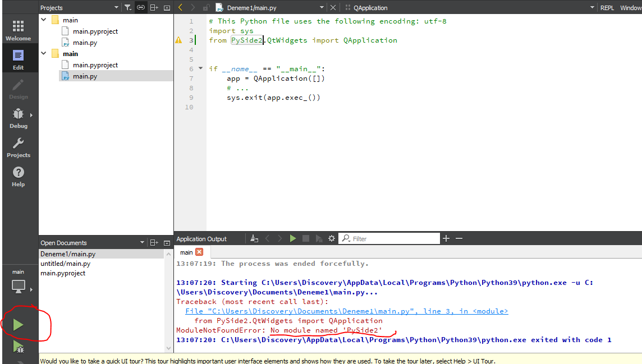Go to previous item in Application Output
Image resolution: width=642 pixels, height=364 pixels.
[x=267, y=238]
